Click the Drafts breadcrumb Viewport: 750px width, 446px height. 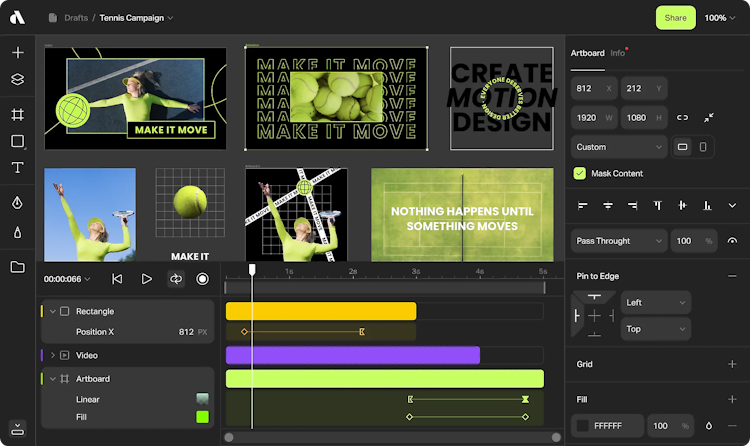pos(76,18)
